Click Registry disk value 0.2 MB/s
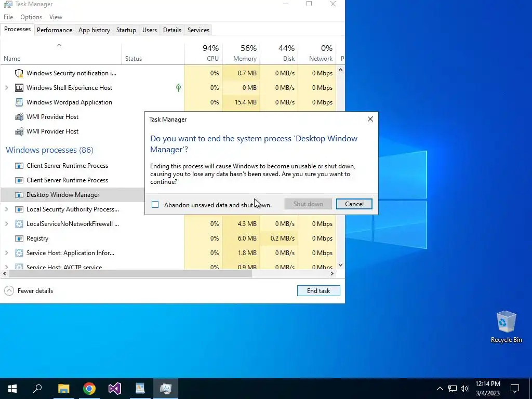Viewport: 532px width, 399px height. 282,238
